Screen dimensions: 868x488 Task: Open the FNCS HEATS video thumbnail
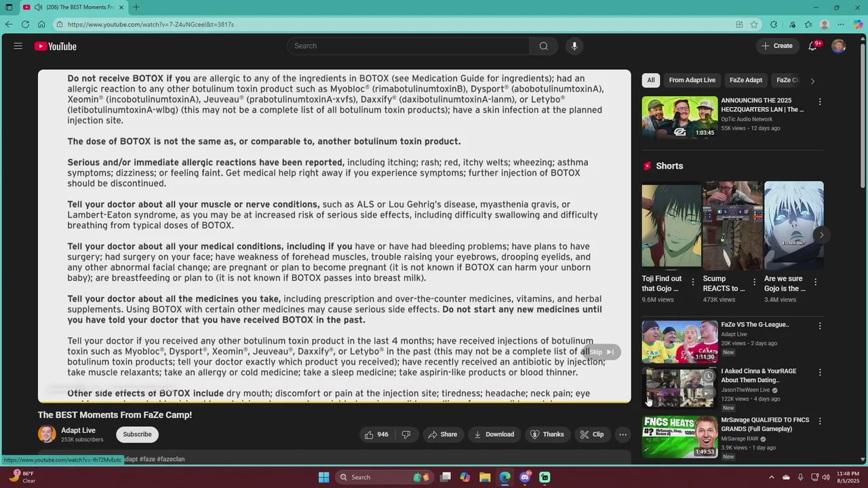679,437
